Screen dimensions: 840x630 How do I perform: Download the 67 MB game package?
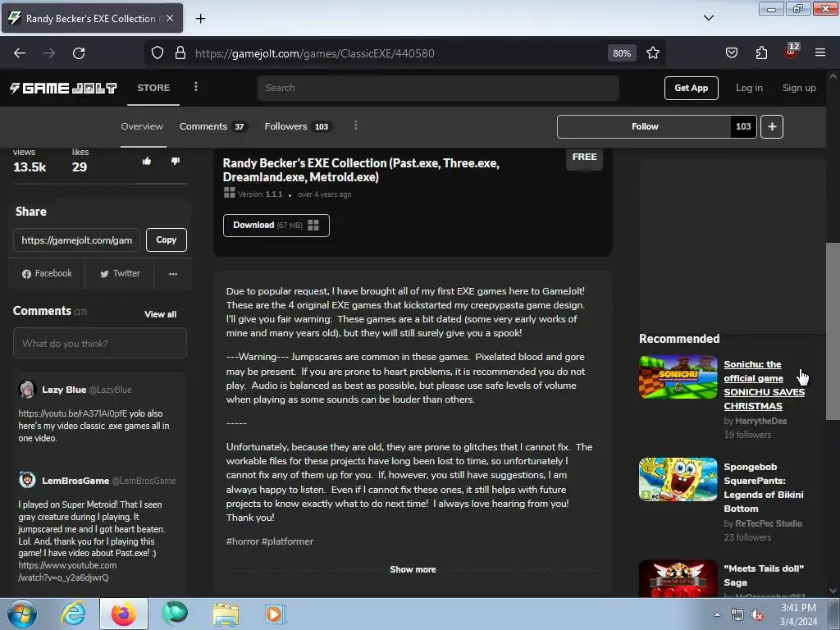[x=276, y=225]
